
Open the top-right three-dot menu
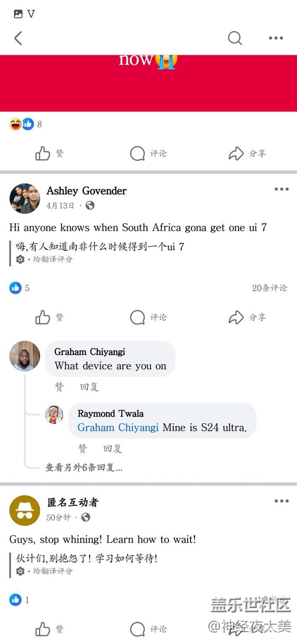click(x=276, y=38)
